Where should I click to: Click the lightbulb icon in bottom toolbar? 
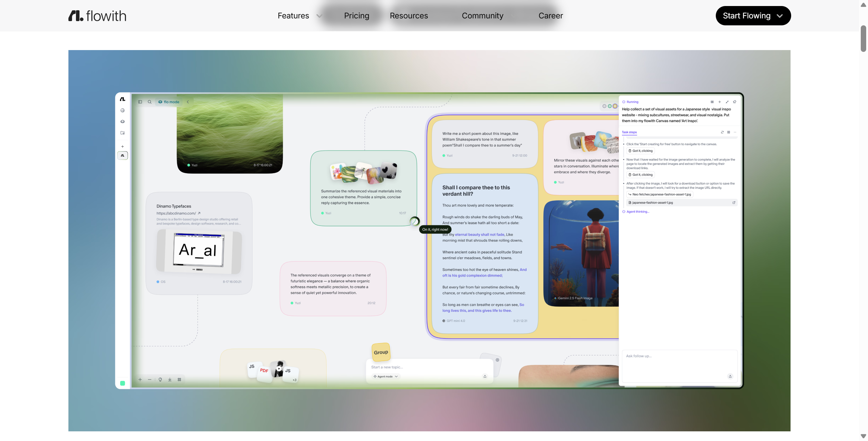pyautogui.click(x=160, y=380)
